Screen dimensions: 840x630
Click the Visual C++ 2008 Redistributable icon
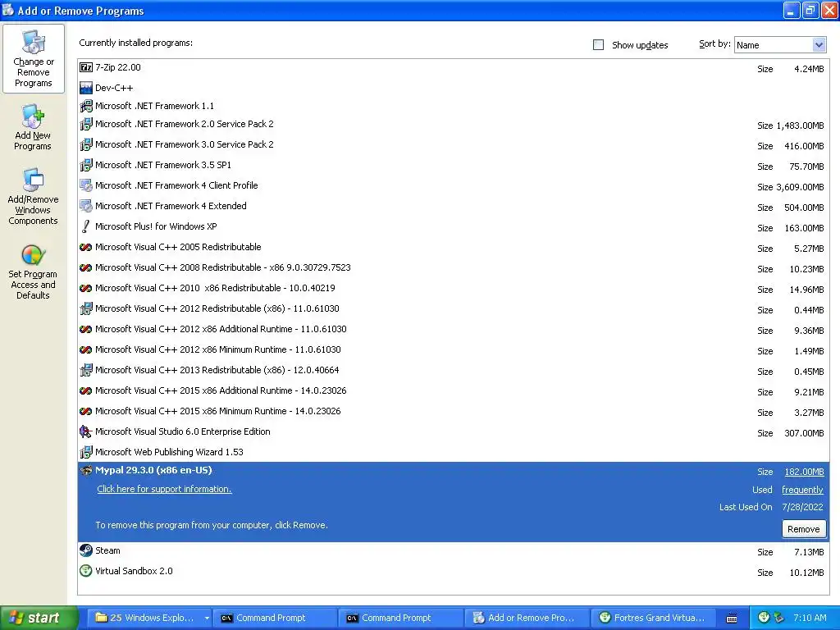pyautogui.click(x=85, y=267)
